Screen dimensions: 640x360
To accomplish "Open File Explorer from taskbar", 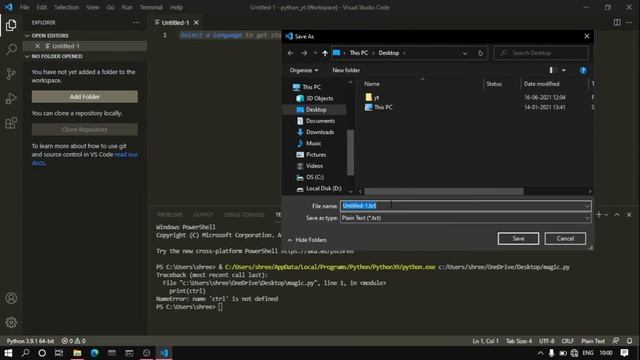I will click(x=77, y=353).
